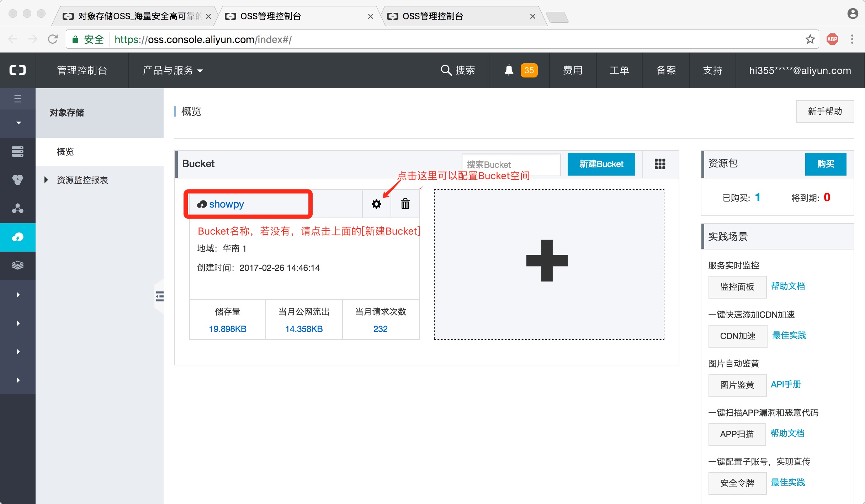Click the Aliyun logo in the top bar
The height and width of the screenshot is (504, 865).
[17, 70]
